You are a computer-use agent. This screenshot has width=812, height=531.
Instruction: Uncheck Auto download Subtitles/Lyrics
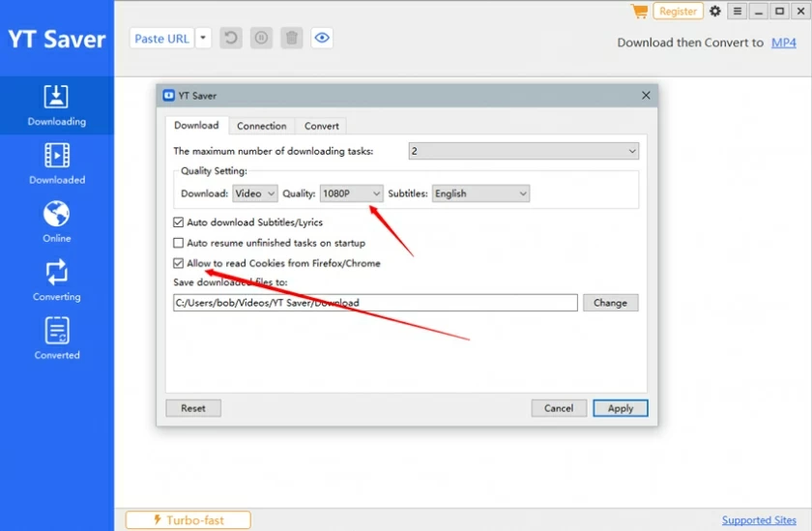point(178,222)
